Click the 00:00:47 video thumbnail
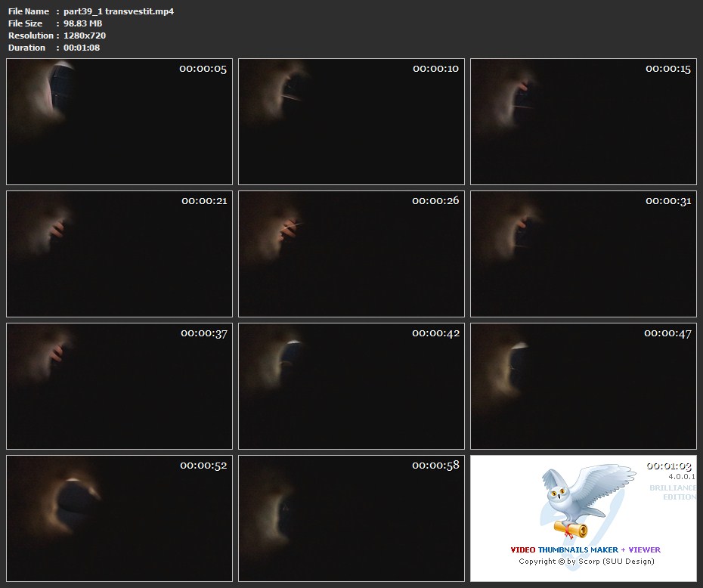703x588 pixels. (584, 386)
